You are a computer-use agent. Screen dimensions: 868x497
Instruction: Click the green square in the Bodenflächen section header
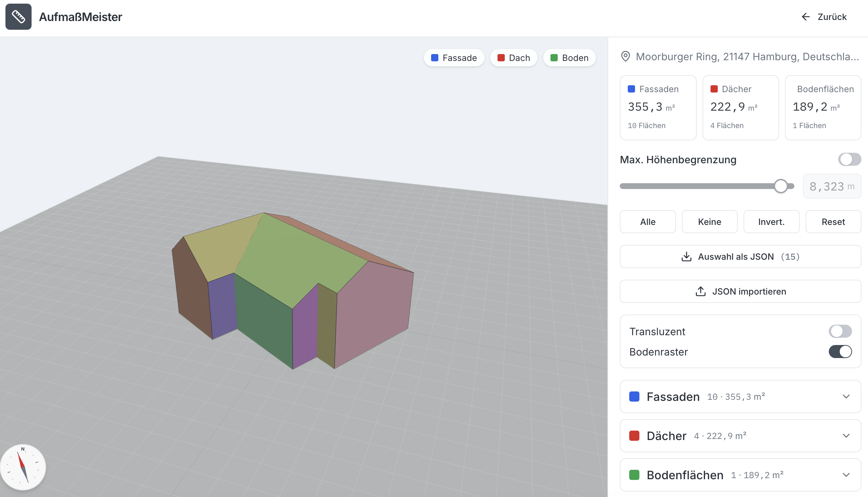(634, 475)
